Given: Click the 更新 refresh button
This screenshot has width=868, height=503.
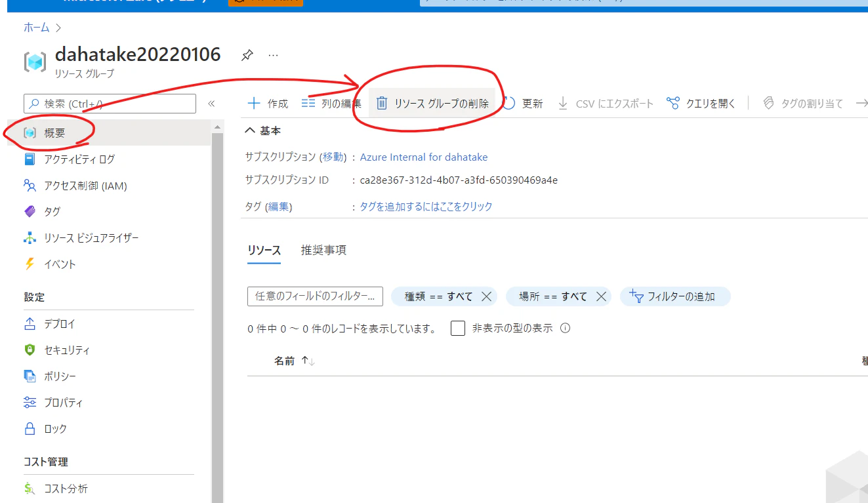Looking at the screenshot, I should [524, 104].
